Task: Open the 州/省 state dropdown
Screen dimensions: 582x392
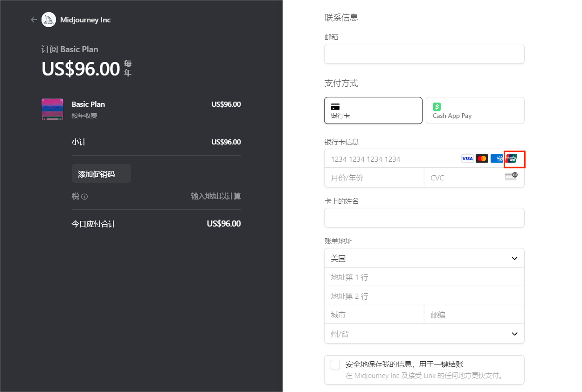Action: pos(424,334)
